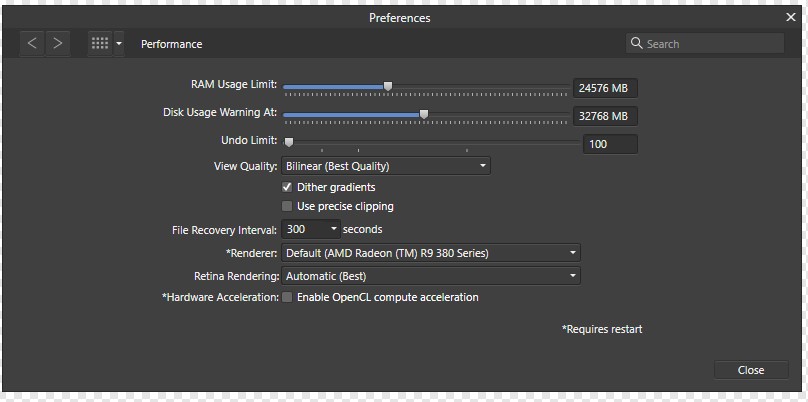Click the Search input field
The width and height of the screenshot is (808, 402).
(705, 43)
